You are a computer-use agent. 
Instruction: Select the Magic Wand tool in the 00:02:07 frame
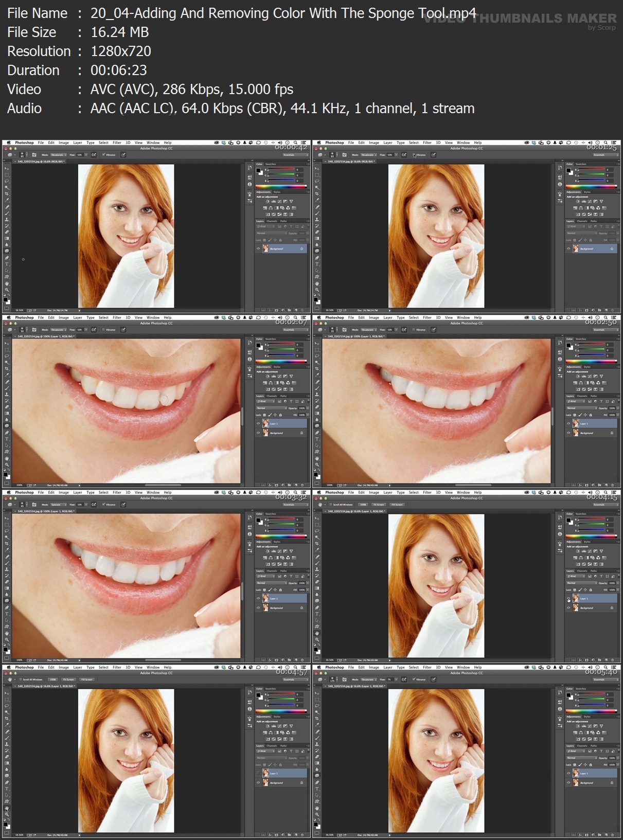click(x=7, y=362)
